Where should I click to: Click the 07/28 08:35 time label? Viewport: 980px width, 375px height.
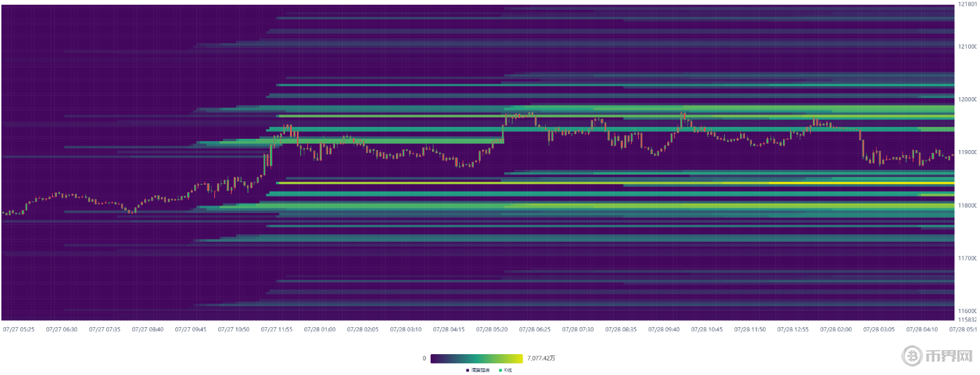click(621, 330)
